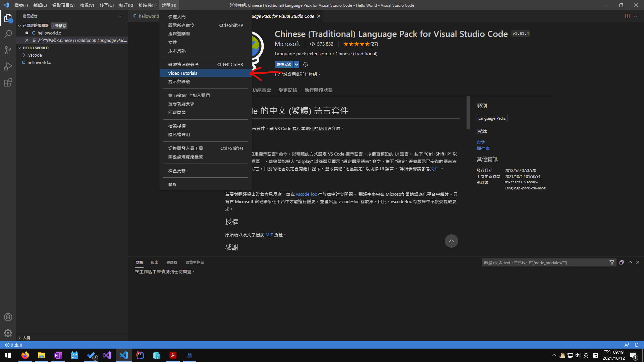Open the uninstall dropdown arrow
Screen dimensions: 644x362
(x=296, y=64)
